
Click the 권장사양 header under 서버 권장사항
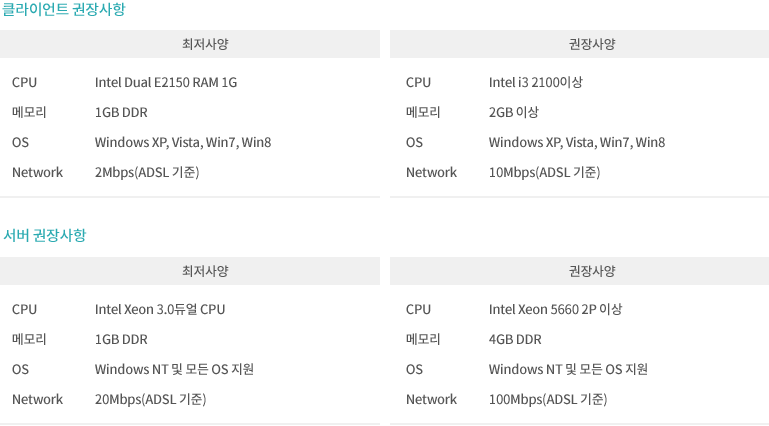point(592,271)
